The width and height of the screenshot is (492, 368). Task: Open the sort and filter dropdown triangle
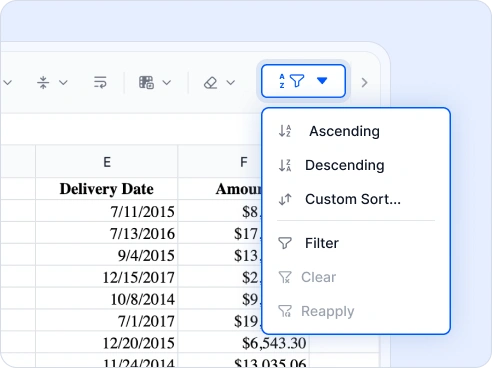click(322, 81)
